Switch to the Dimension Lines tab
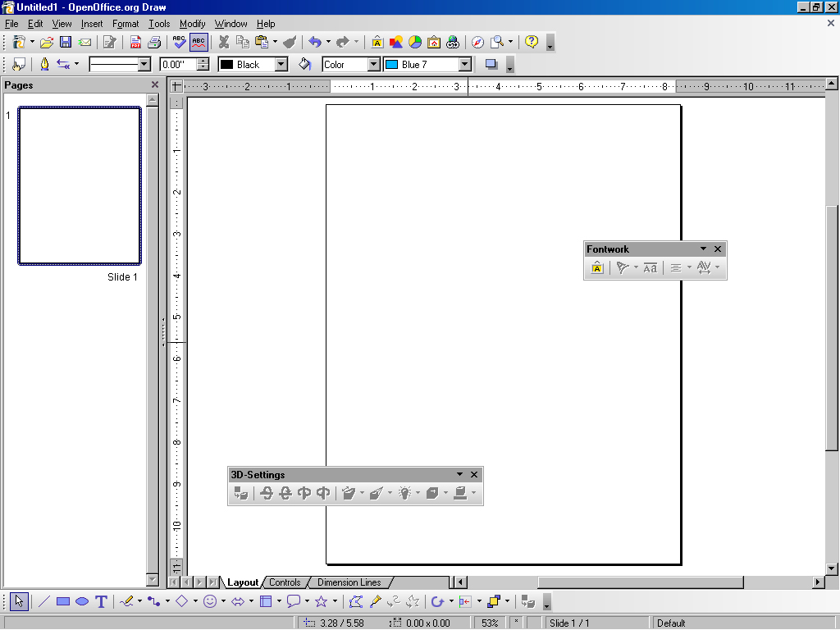The height and width of the screenshot is (630, 840). 349,582
